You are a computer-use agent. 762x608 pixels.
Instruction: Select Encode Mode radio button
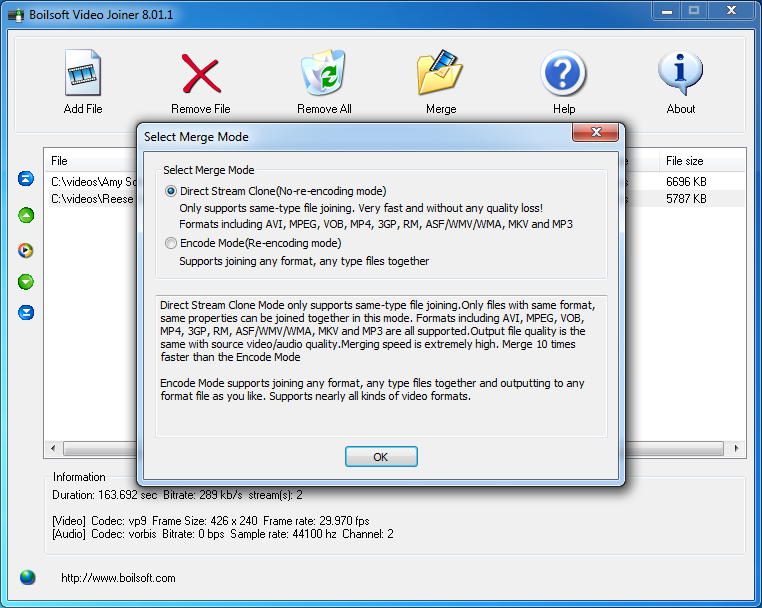171,243
